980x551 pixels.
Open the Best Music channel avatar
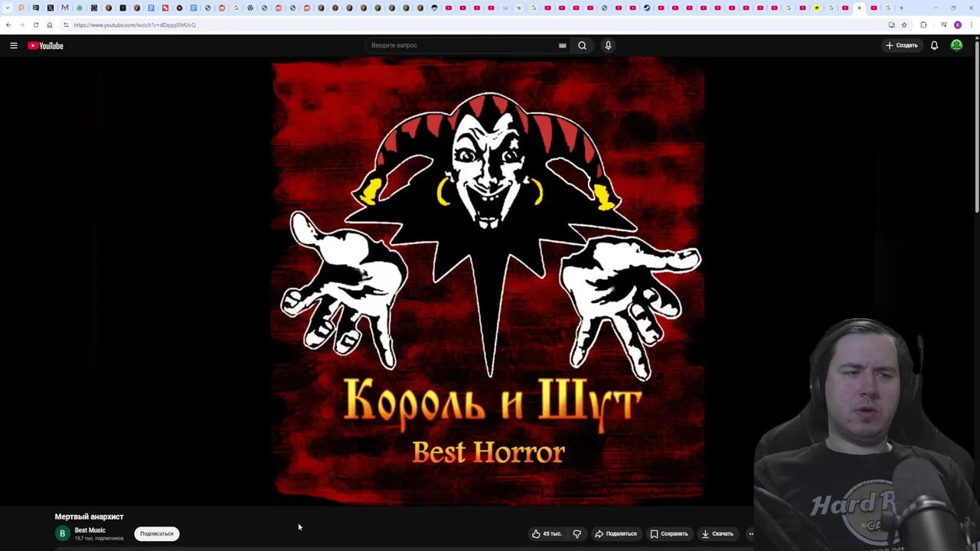tap(63, 533)
